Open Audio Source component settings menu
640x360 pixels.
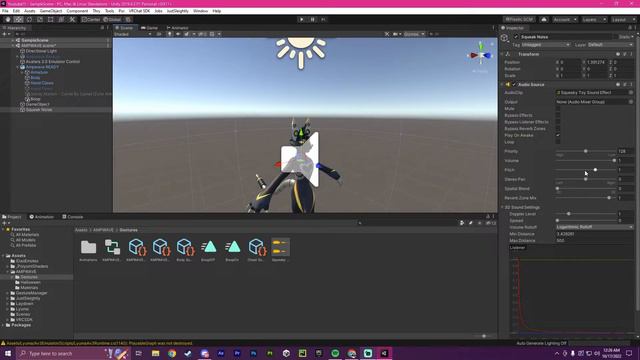[x=631, y=84]
